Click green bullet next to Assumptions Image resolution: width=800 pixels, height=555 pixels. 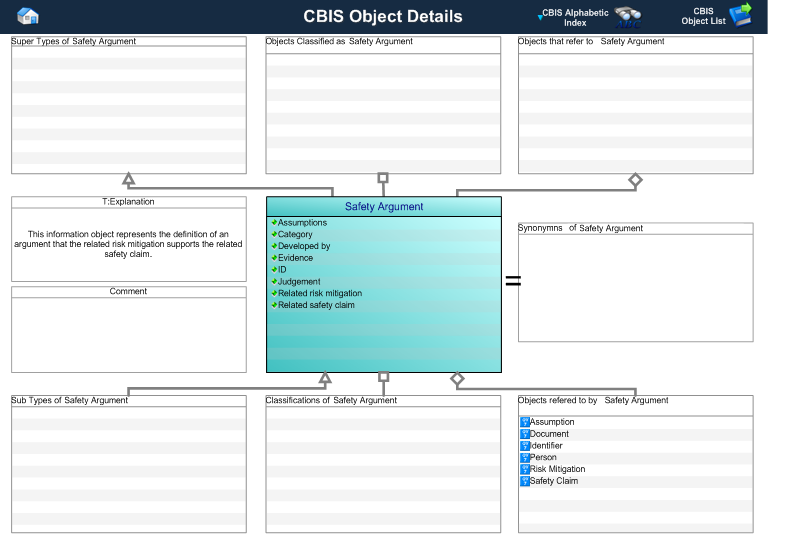[x=274, y=222]
